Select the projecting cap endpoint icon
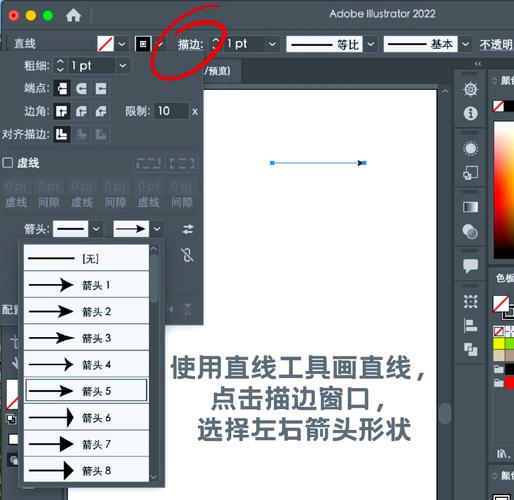This screenshot has width=514, height=500. 101,89
